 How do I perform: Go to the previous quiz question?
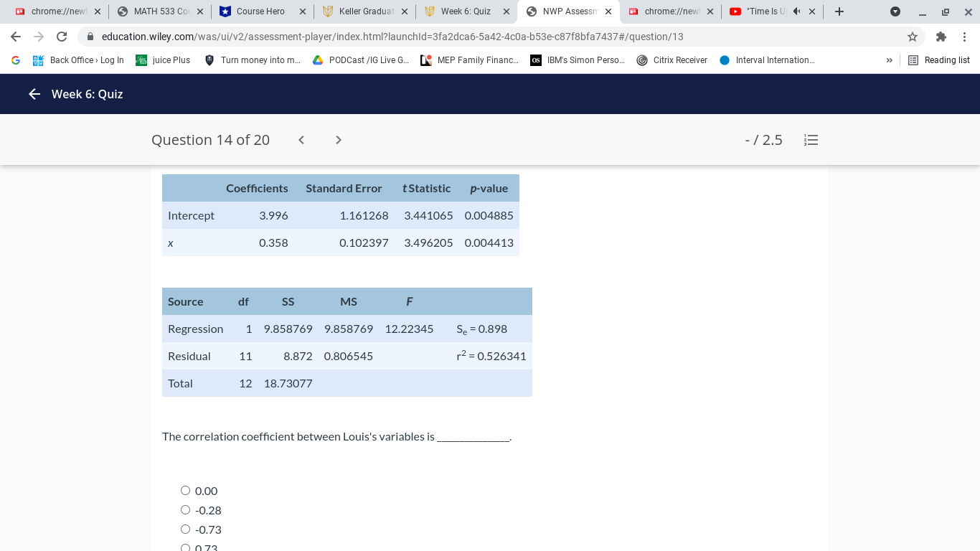301,140
